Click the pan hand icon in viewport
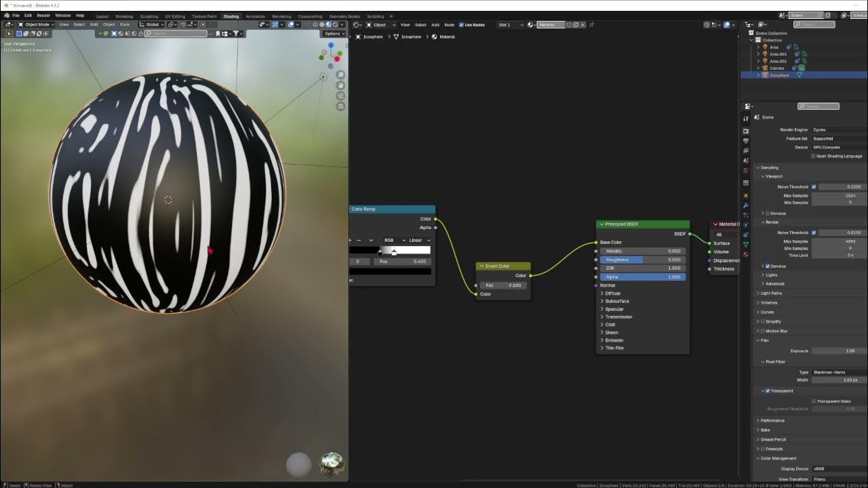Viewport: 868px width, 488px height. tap(340, 85)
